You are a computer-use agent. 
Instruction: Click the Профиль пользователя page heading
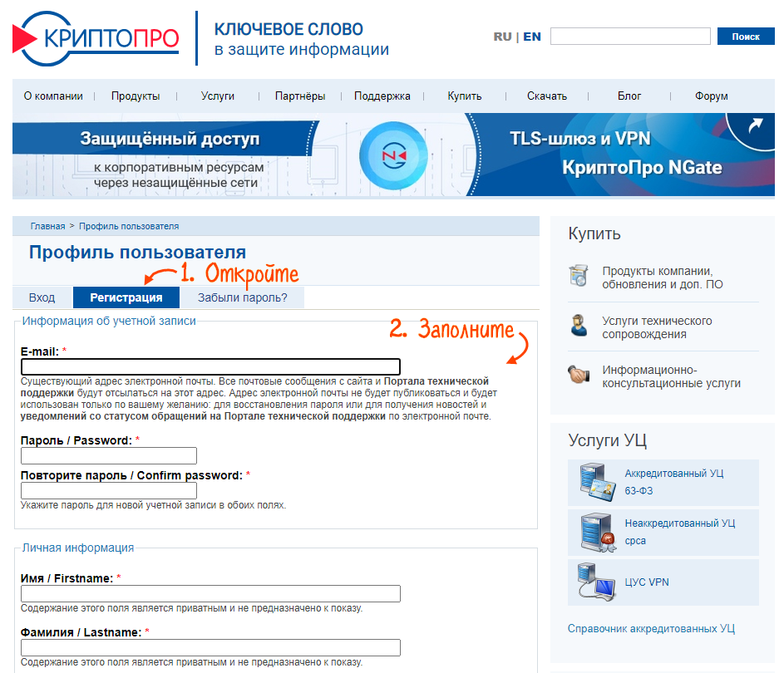137,252
